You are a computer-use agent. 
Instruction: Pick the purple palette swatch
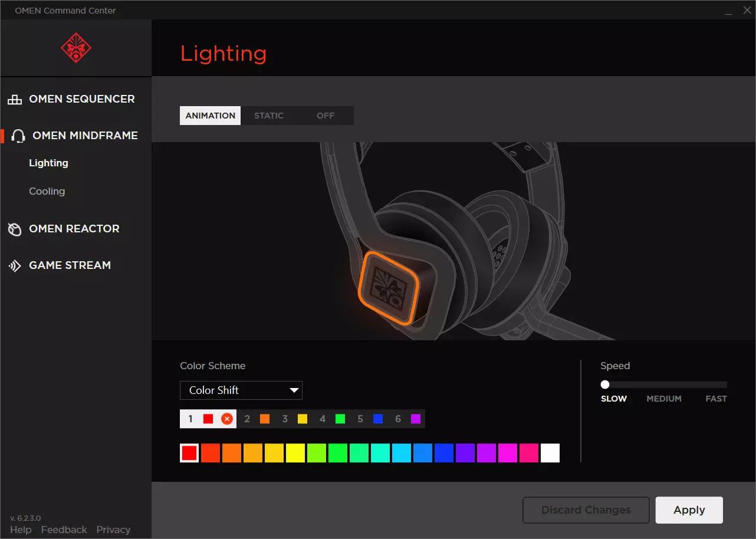click(487, 453)
